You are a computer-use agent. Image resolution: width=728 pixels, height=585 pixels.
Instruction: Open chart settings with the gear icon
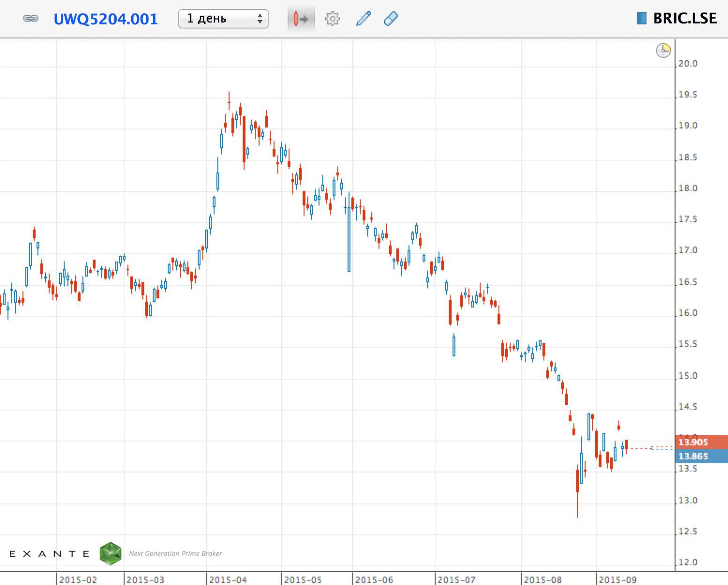click(x=332, y=19)
